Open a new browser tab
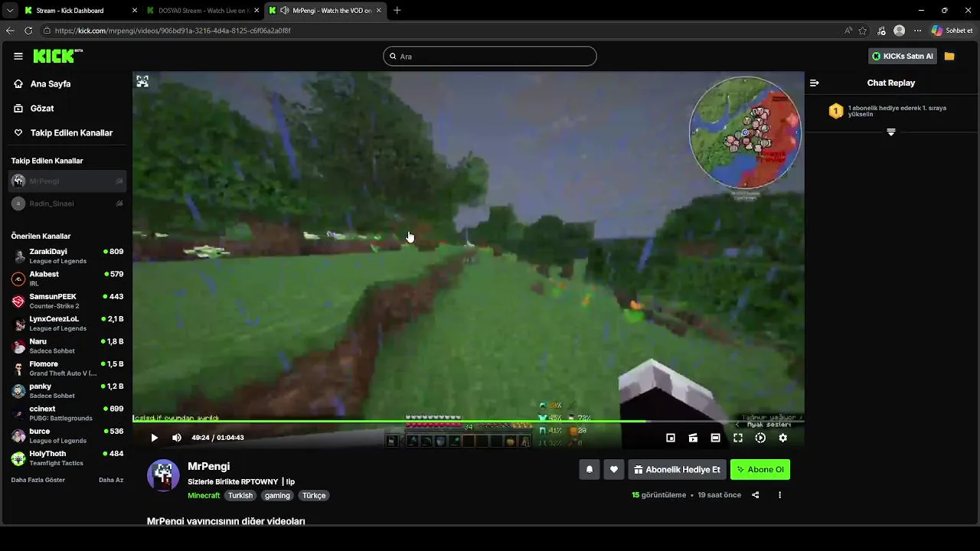This screenshot has height=551, width=980. (397, 11)
